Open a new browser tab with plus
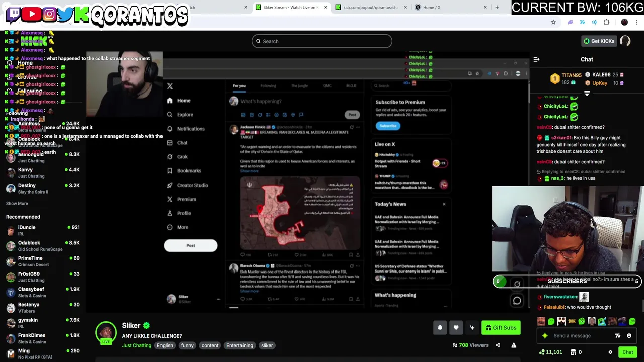644x362 pixels. 497,7
